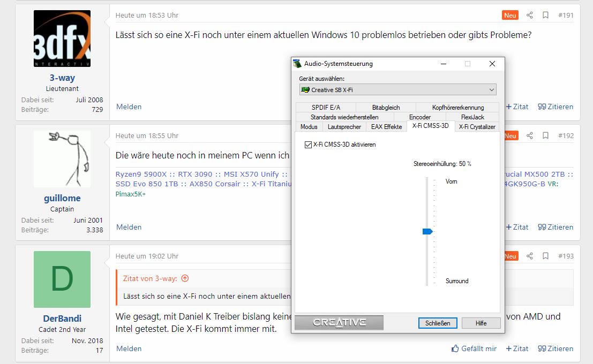Click 'Zitat von 3-way:' quote header
This screenshot has width=593, height=364.
point(150,278)
